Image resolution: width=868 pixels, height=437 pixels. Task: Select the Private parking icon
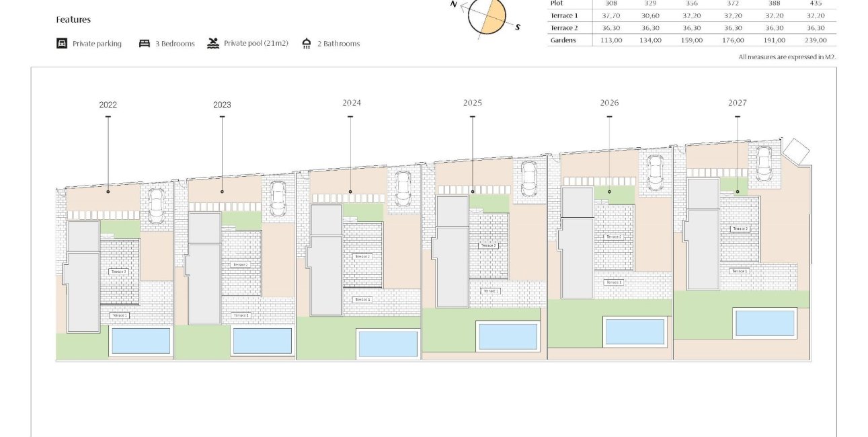[62, 43]
